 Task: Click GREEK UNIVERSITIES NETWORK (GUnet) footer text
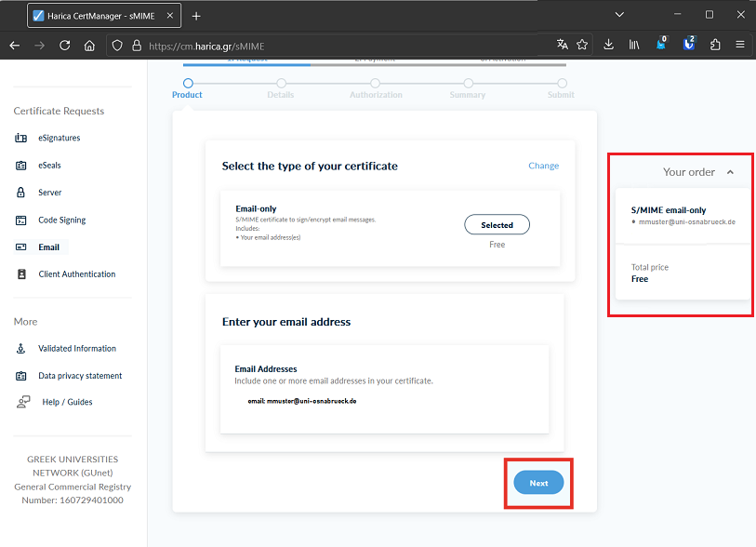click(73, 466)
